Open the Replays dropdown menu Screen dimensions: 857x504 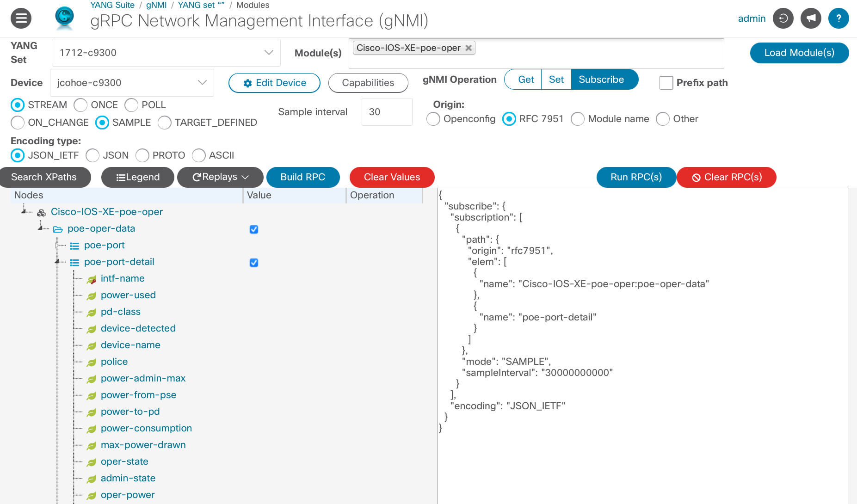[220, 177]
